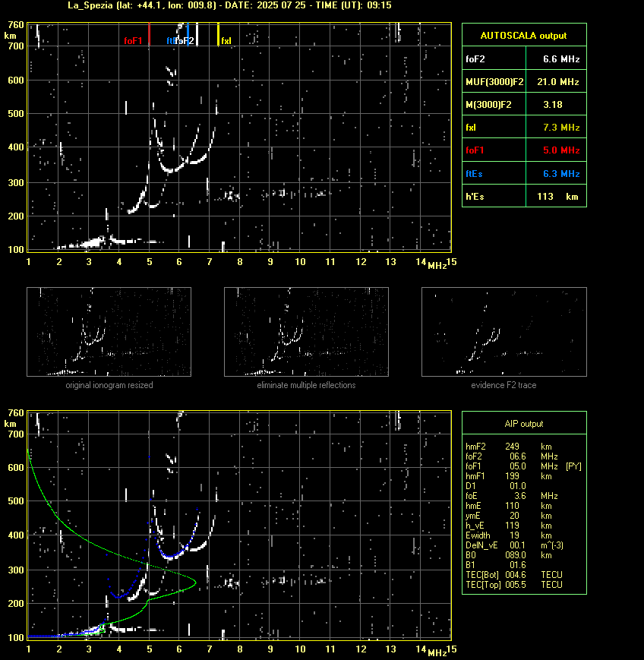The height and width of the screenshot is (660, 644).
Task: Click the B1 01.6 row
Action: (496, 565)
